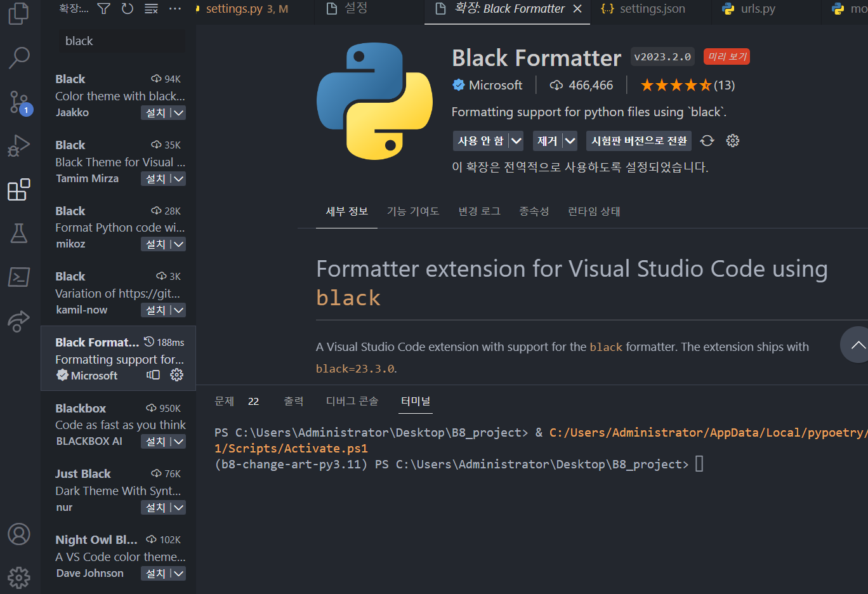Open the Search view in activity bar

click(19, 58)
